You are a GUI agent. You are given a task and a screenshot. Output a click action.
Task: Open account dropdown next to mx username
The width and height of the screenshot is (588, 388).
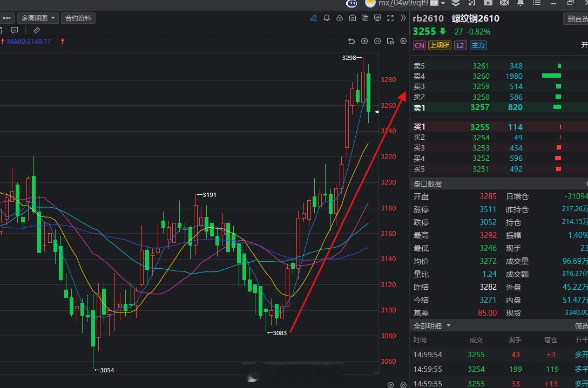point(443,3)
